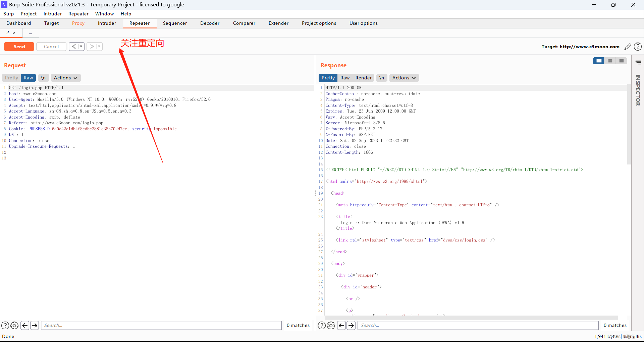Switch to the Comparer tab
Image resolution: width=644 pixels, height=342 pixels.
click(x=244, y=23)
